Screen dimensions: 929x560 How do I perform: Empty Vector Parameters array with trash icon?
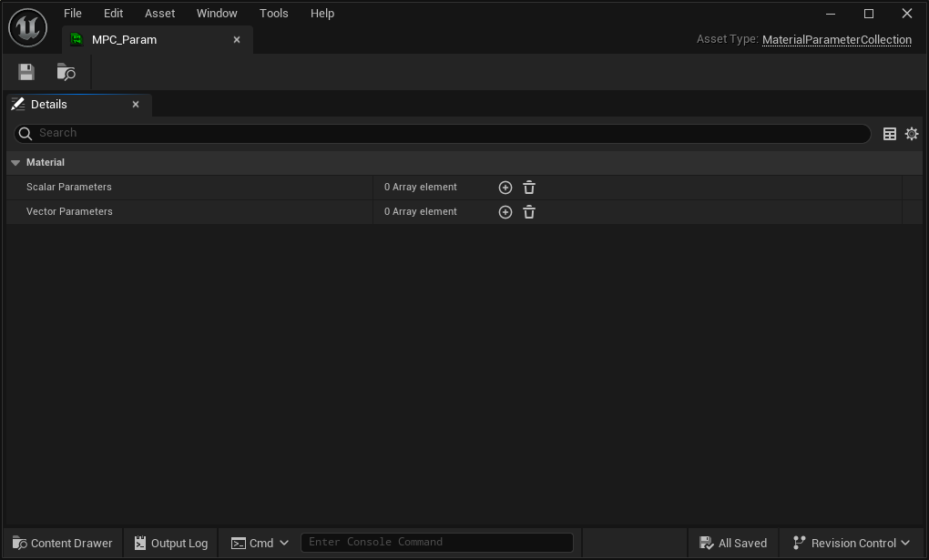click(529, 212)
